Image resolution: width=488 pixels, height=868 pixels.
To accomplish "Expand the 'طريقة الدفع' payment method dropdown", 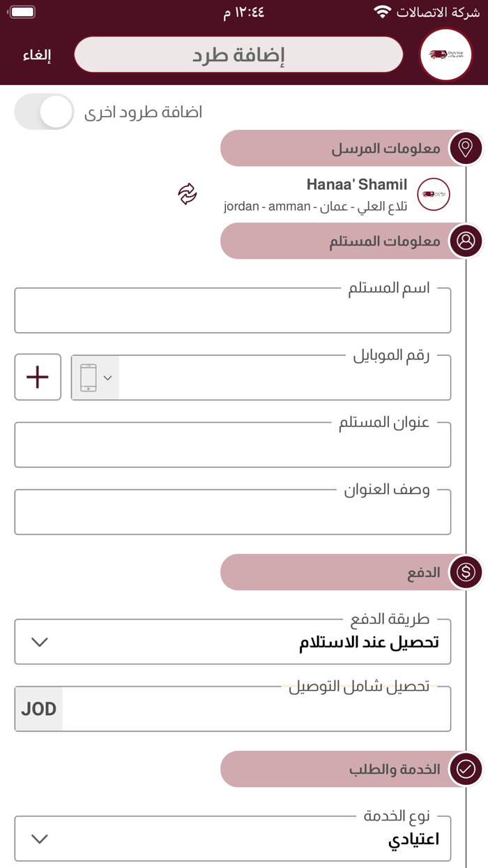I will pos(233,642).
